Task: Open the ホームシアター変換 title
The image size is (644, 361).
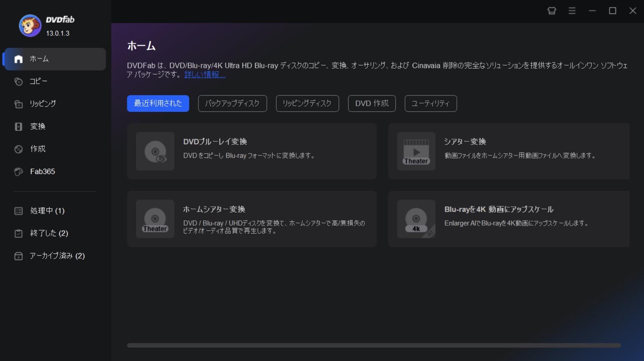Action: (x=214, y=209)
